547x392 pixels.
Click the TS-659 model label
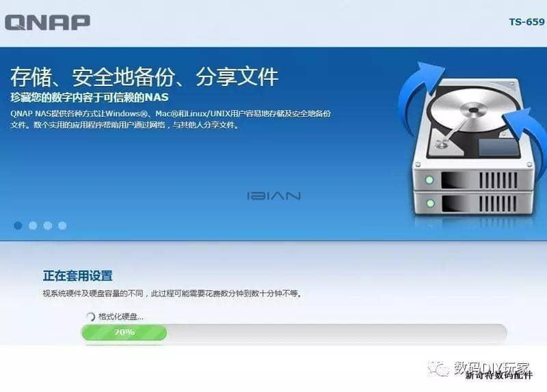(526, 22)
